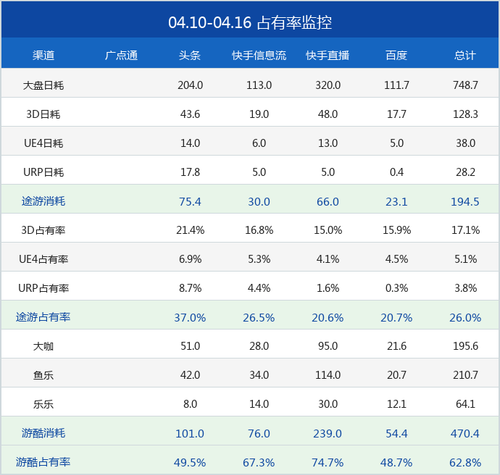Select 大盘日耗 头条 value "204.0"

190,85
